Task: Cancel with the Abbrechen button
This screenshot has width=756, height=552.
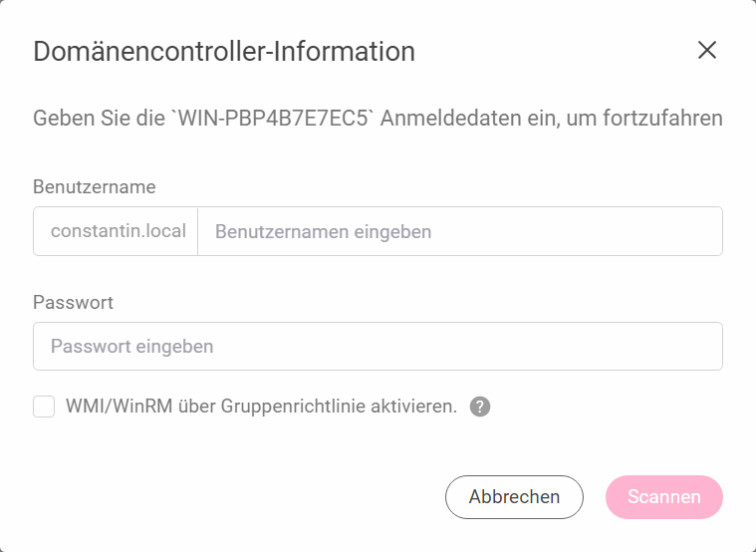Action: coord(514,497)
